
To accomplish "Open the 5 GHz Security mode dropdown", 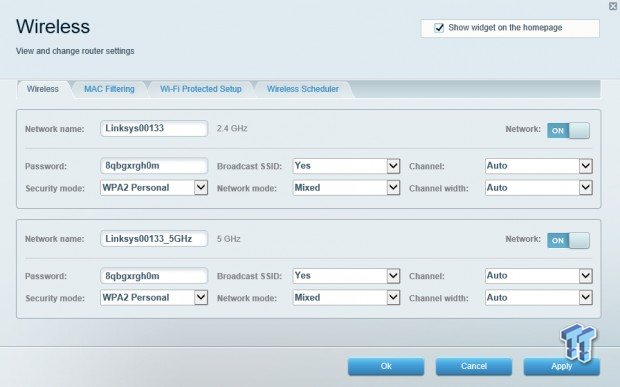I will [x=154, y=298].
